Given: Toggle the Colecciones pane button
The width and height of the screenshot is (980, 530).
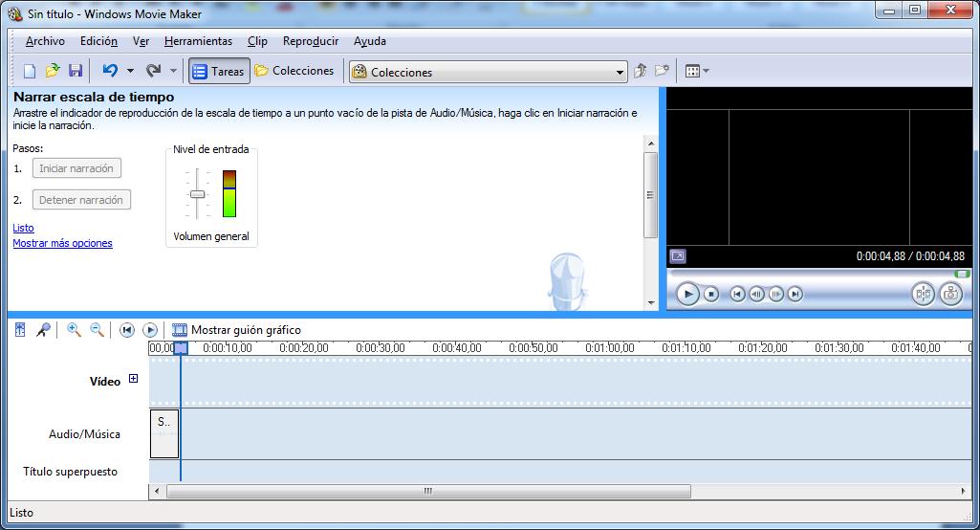Looking at the screenshot, I should [x=294, y=71].
